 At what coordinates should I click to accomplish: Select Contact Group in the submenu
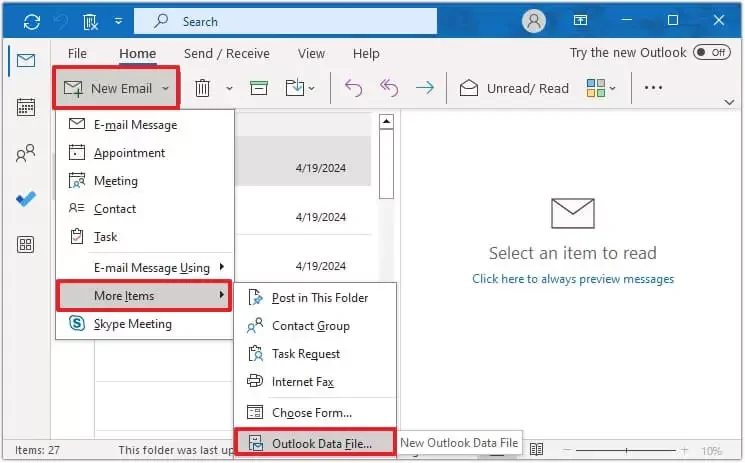pyautogui.click(x=315, y=326)
